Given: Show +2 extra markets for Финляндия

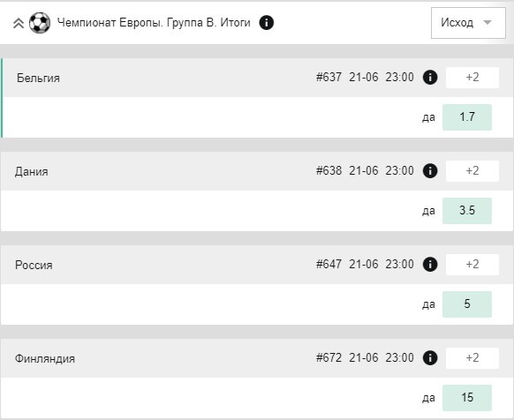Looking at the screenshot, I should coord(472,357).
